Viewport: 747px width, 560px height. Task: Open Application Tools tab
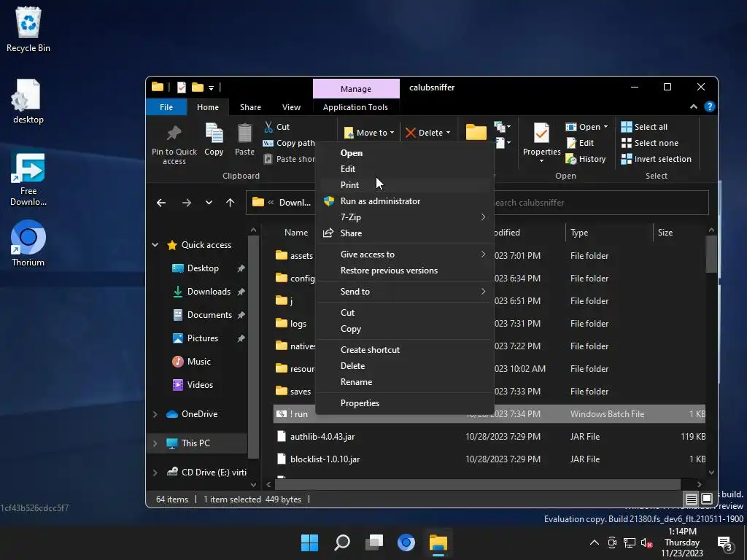point(355,107)
